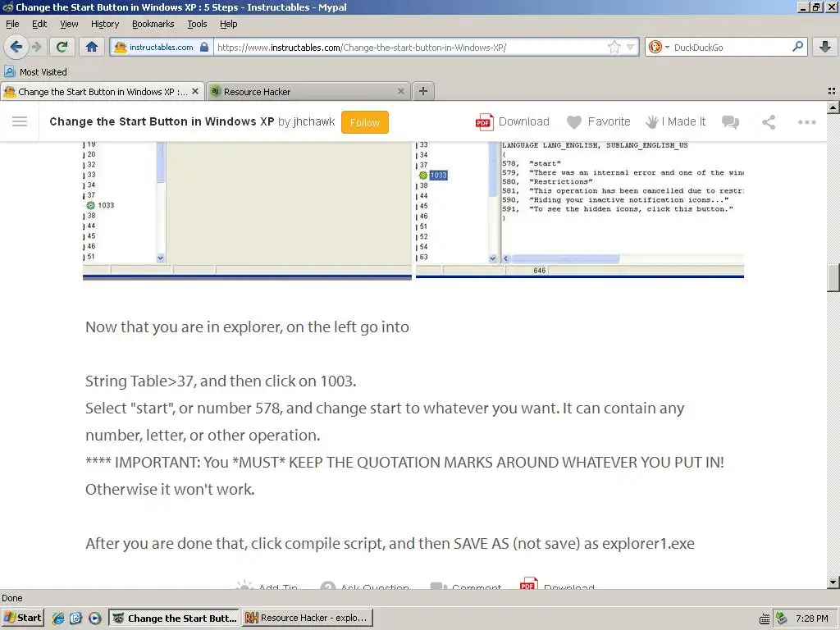Click the text "Now that you are in explorer"

(x=183, y=326)
